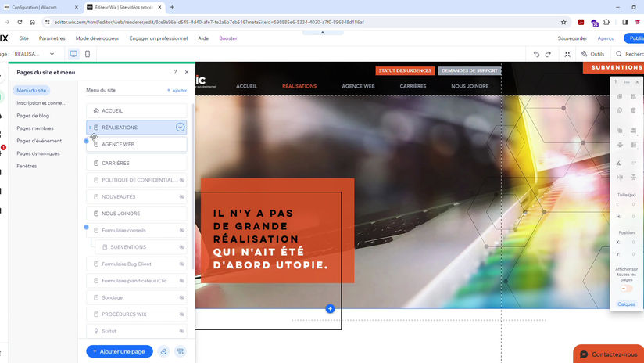Screen dimensions: 644x363
Task: Select Menu du site tab
Action: click(31, 91)
